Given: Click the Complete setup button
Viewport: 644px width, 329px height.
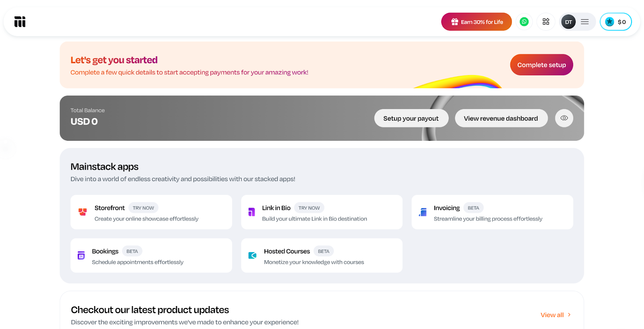Looking at the screenshot, I should 541,64.
